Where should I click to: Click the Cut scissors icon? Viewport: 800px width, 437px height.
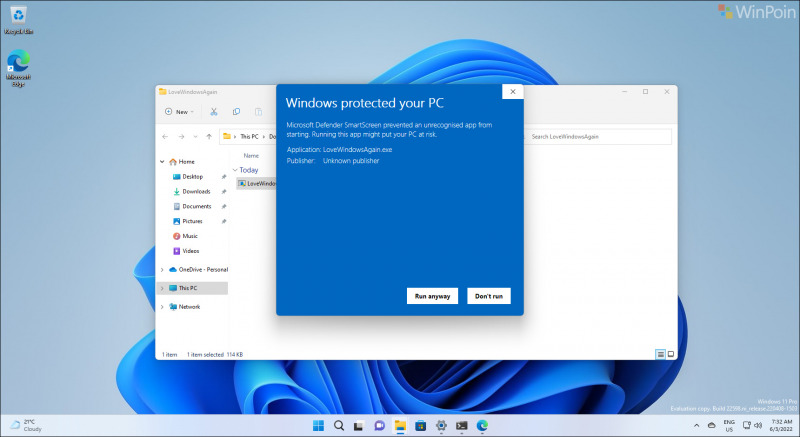pyautogui.click(x=214, y=112)
